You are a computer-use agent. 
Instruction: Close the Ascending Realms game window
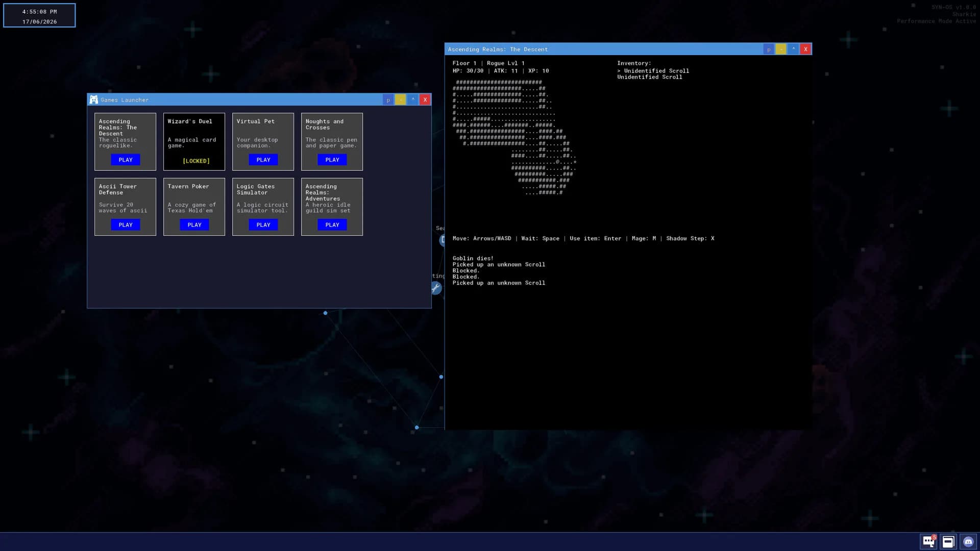tap(805, 49)
